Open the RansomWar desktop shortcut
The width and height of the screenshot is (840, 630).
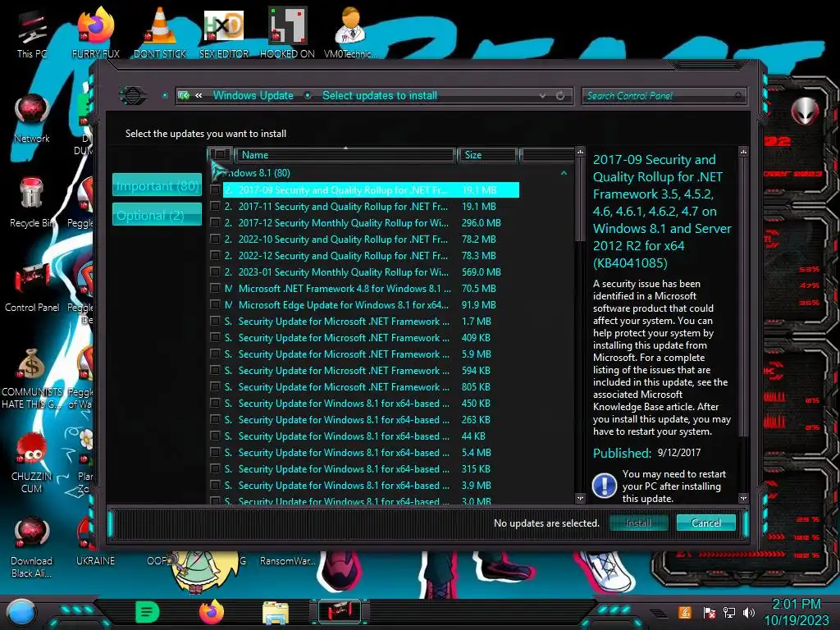click(288, 561)
